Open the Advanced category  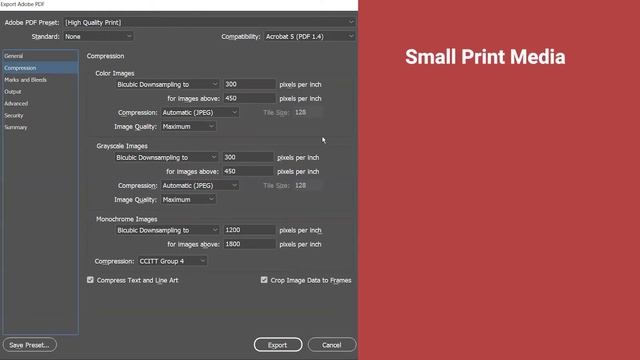pos(40,103)
